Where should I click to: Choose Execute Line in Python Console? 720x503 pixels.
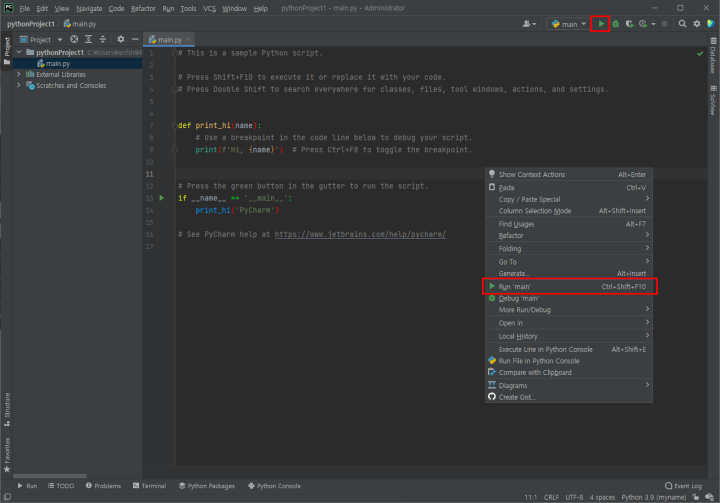[569, 350]
